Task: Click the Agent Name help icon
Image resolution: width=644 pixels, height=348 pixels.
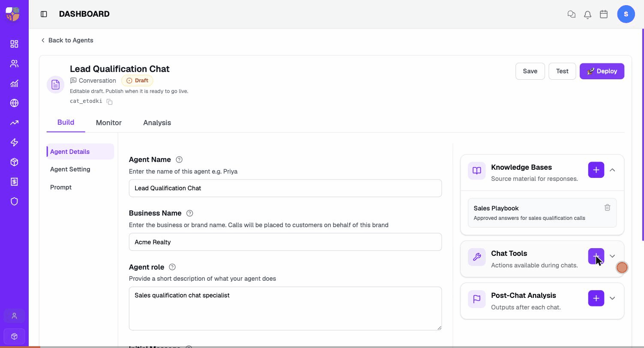Action: 179,159
